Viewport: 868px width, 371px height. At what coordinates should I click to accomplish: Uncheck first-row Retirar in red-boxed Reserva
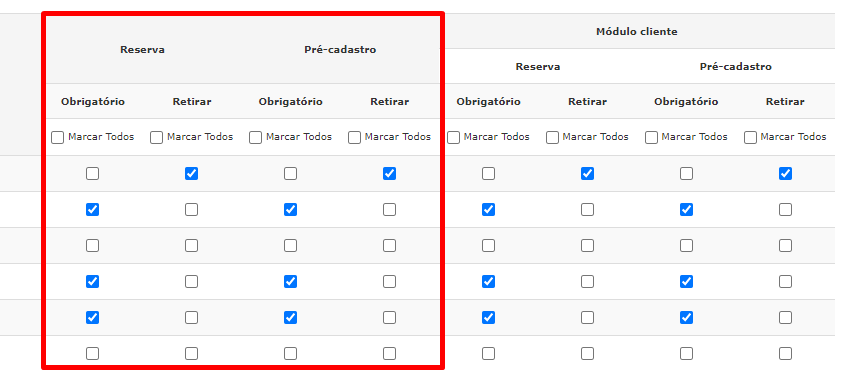click(192, 174)
